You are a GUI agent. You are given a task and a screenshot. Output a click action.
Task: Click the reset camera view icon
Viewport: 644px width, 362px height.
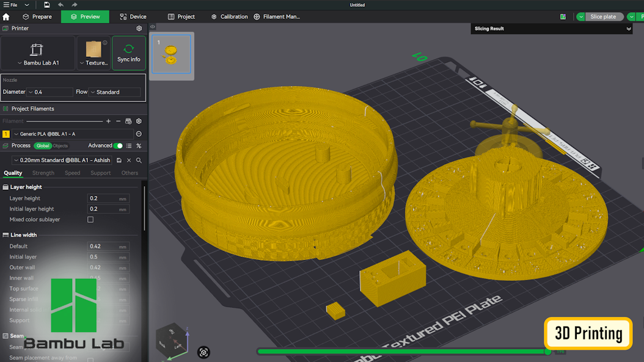(203, 352)
